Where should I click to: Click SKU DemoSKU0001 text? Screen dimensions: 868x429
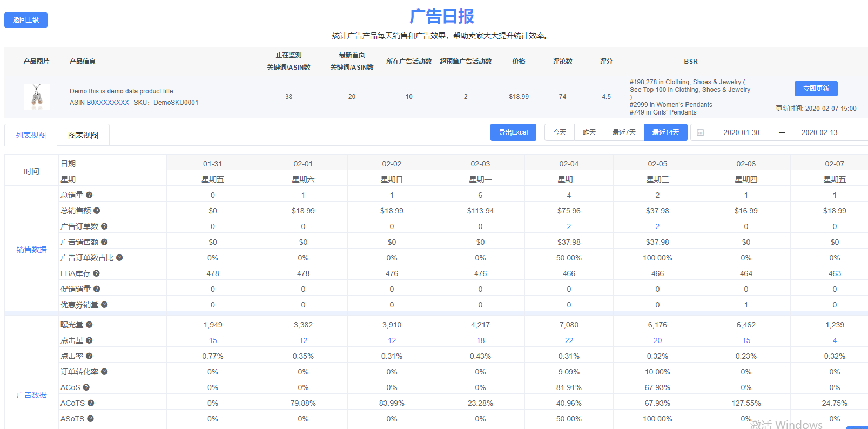166,103
